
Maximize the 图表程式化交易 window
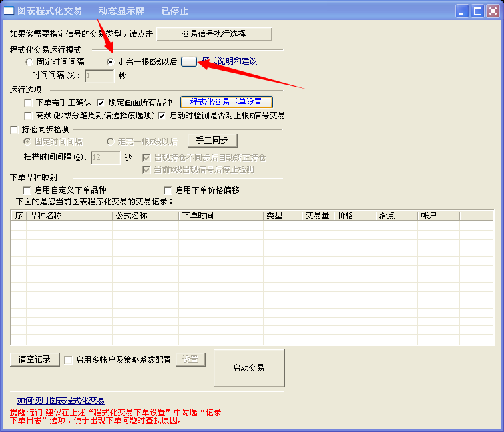[477, 11]
